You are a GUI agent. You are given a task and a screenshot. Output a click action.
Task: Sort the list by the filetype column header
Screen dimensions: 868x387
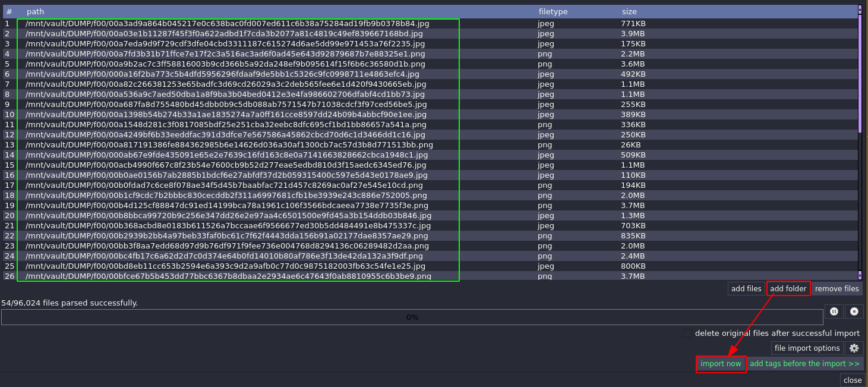pyautogui.click(x=576, y=11)
